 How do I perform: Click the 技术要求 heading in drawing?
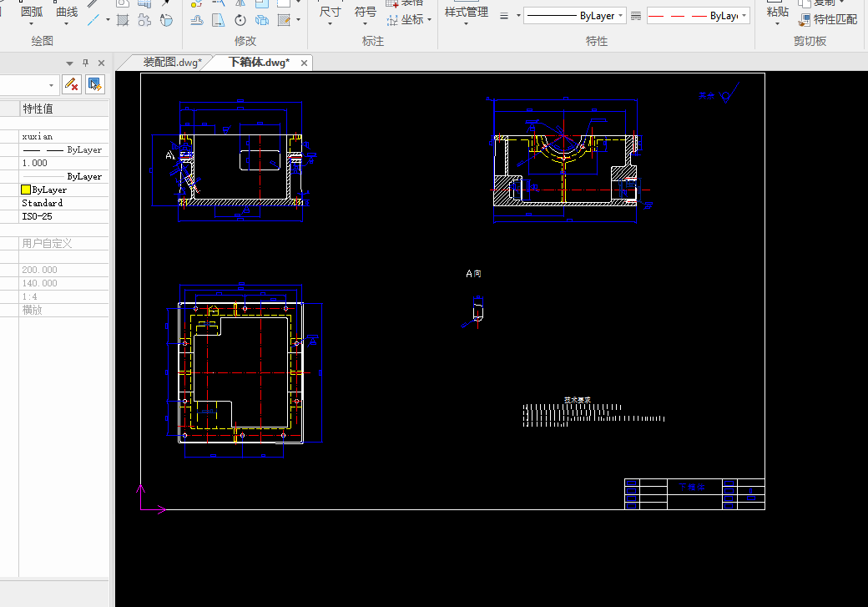click(x=578, y=400)
